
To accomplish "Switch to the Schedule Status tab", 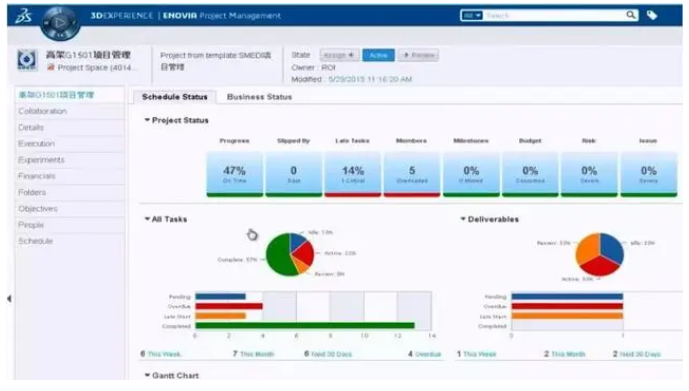I will 174,97.
